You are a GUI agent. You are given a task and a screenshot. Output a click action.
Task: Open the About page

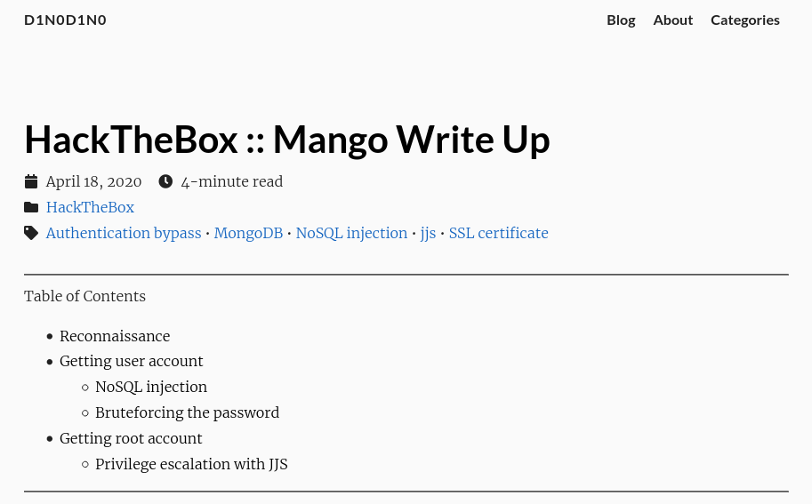pos(672,20)
